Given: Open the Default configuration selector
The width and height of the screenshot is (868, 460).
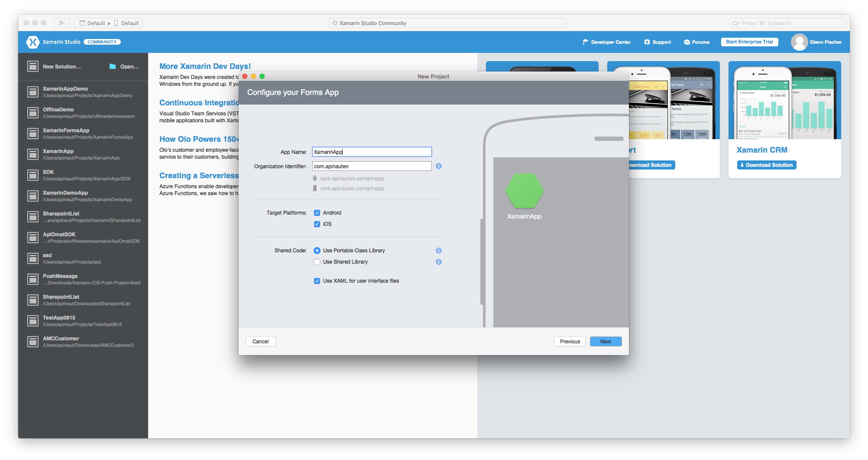Looking at the screenshot, I should [92, 23].
